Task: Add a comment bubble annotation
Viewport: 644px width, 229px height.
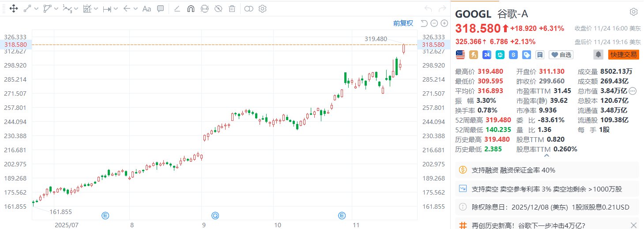Action: pos(161,8)
